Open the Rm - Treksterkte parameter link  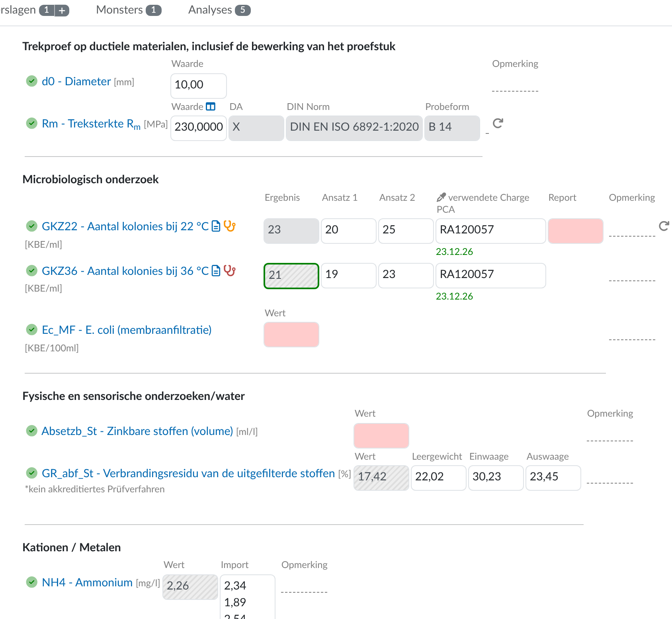tap(91, 124)
